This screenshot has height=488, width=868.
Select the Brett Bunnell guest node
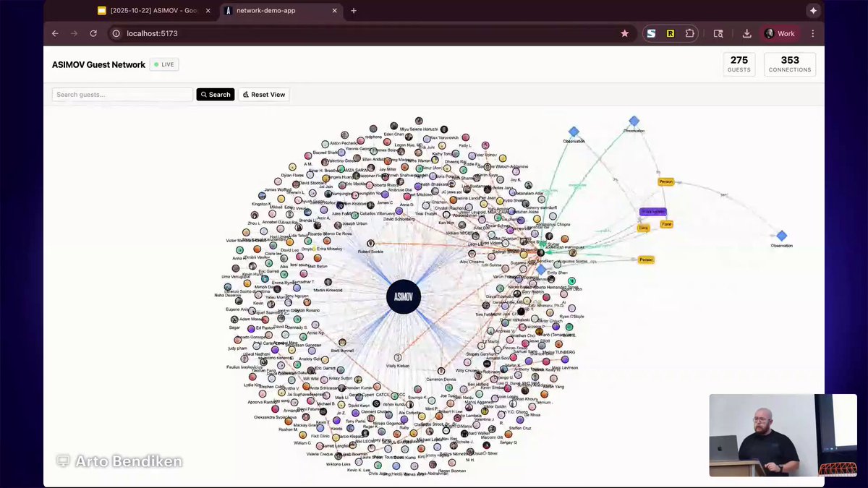pos(342,343)
